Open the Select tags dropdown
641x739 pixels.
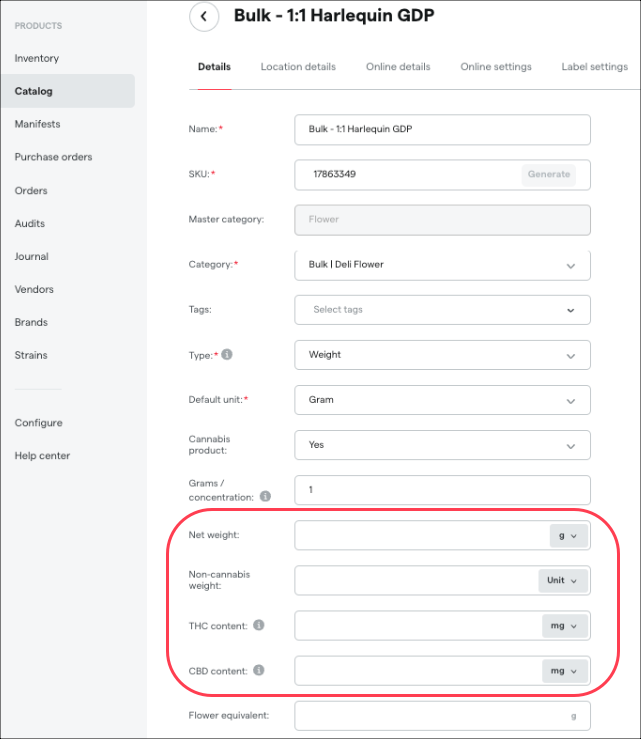(x=442, y=310)
